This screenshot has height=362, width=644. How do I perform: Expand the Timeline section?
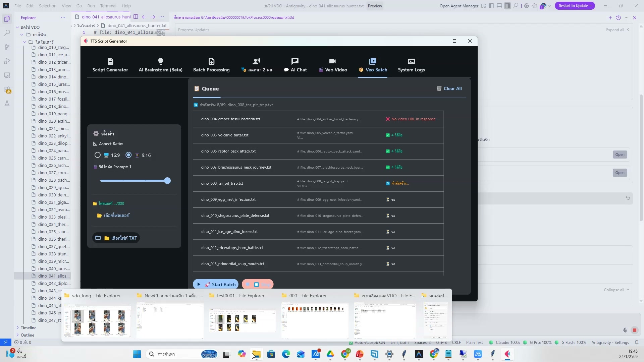click(x=28, y=328)
